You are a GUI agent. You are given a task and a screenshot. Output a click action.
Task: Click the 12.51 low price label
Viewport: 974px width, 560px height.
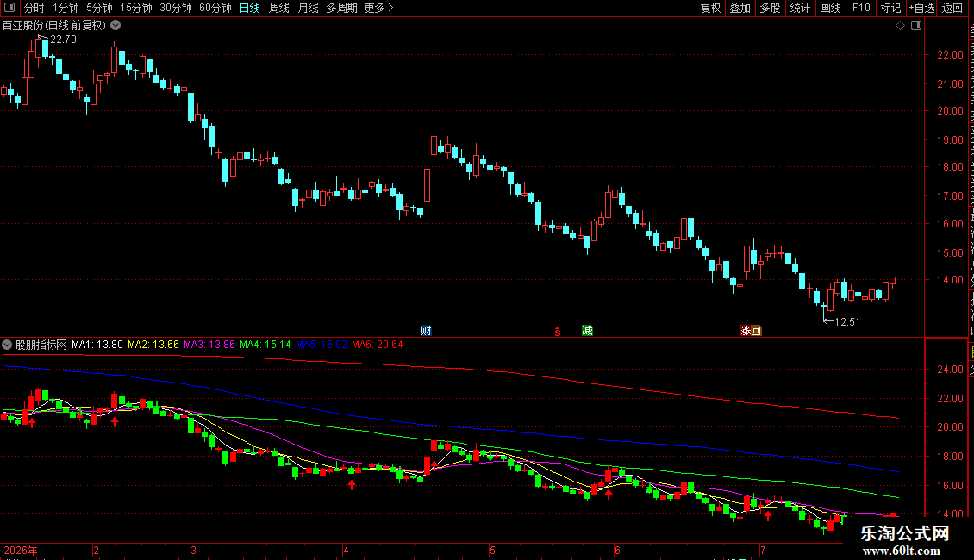tap(846, 322)
